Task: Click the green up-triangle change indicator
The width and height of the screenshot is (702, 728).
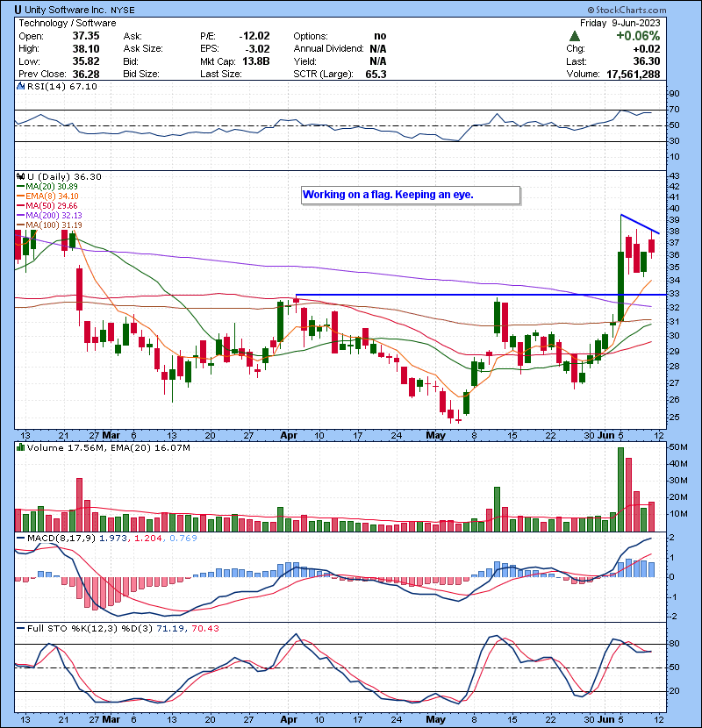Action: click(575, 36)
